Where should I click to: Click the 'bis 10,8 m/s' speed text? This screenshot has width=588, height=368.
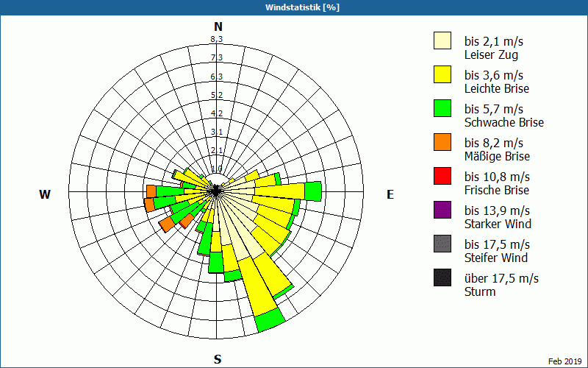pos(497,177)
